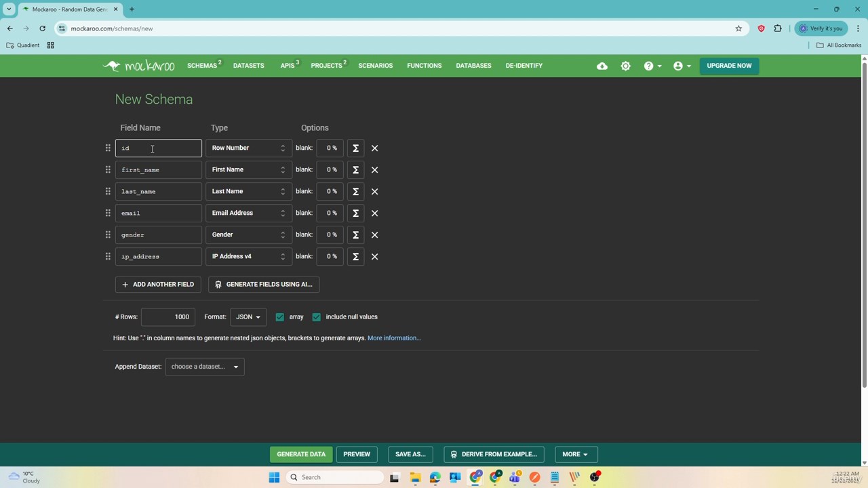Click the id field name input
This screenshot has height=488, width=868.
point(159,148)
